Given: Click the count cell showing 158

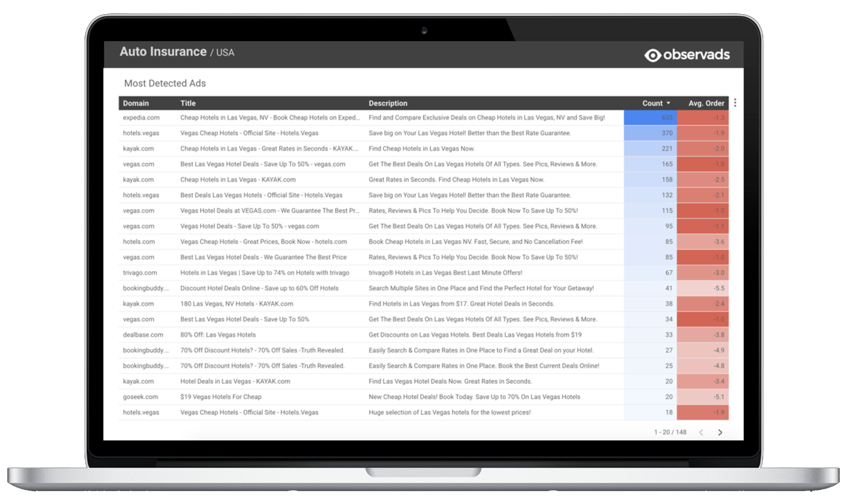Looking at the screenshot, I should [x=650, y=179].
